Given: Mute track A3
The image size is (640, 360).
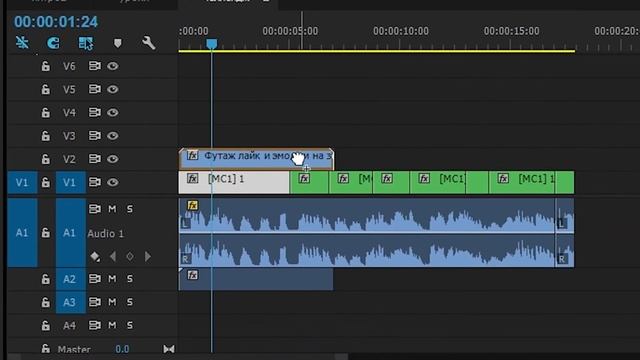Looking at the screenshot, I should (112, 302).
